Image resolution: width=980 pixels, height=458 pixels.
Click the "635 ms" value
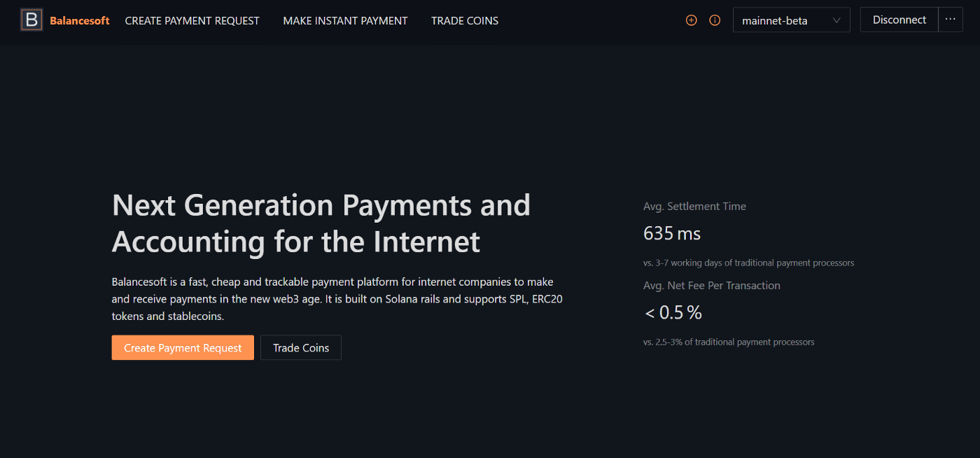[x=672, y=233]
